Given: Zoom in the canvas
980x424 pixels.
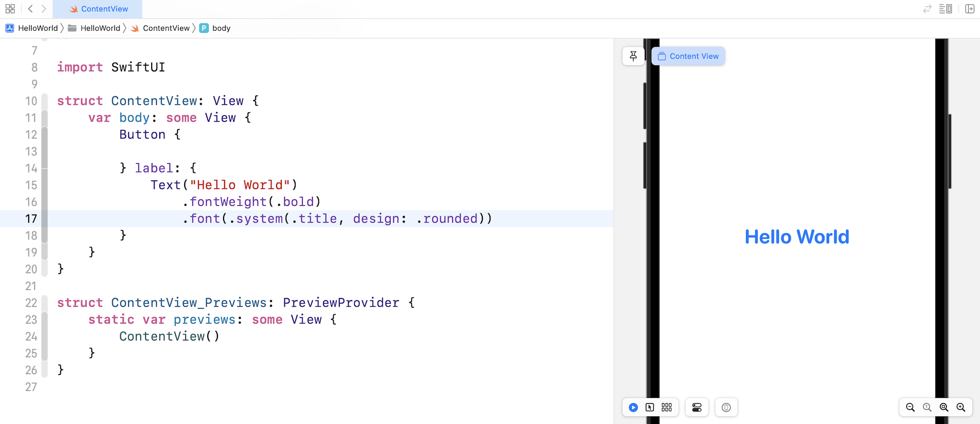Looking at the screenshot, I should click(x=961, y=407).
